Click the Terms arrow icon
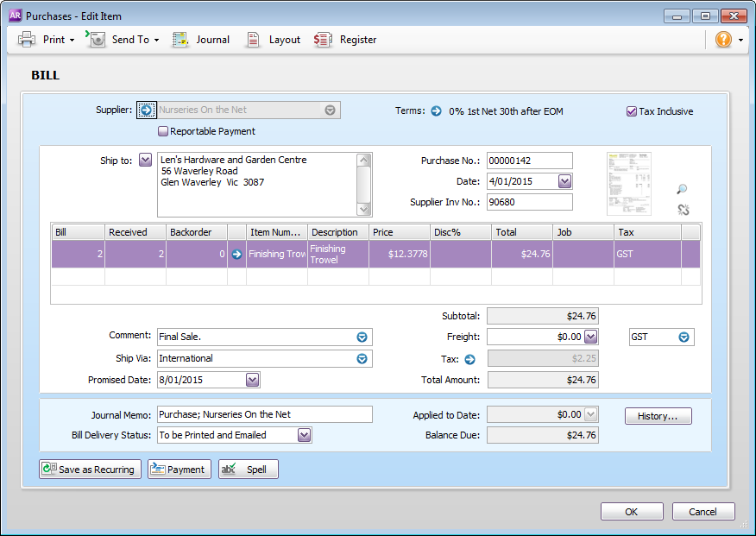The height and width of the screenshot is (536, 756). tap(436, 111)
